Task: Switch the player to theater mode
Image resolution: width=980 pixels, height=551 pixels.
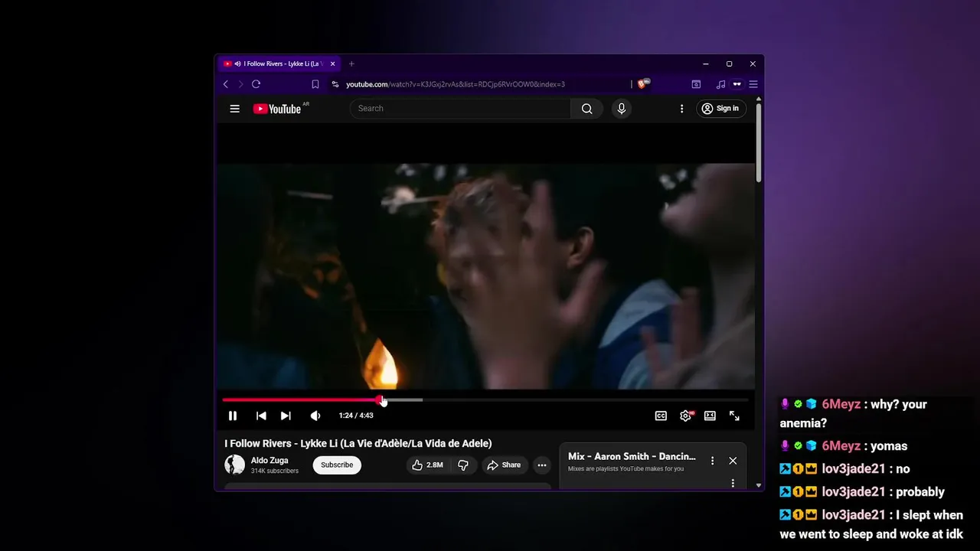Action: click(x=710, y=416)
